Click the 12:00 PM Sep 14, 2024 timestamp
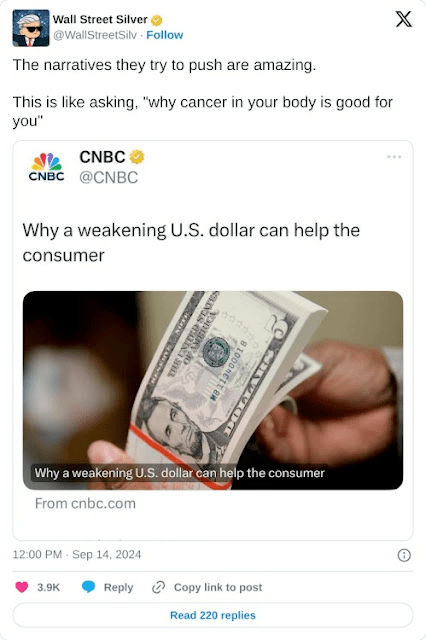 pyautogui.click(x=77, y=555)
